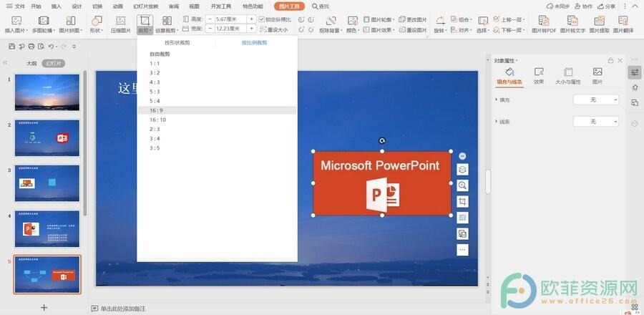
Task: Open the 图片轮廓 picture outline dropdown
Action: [379, 20]
